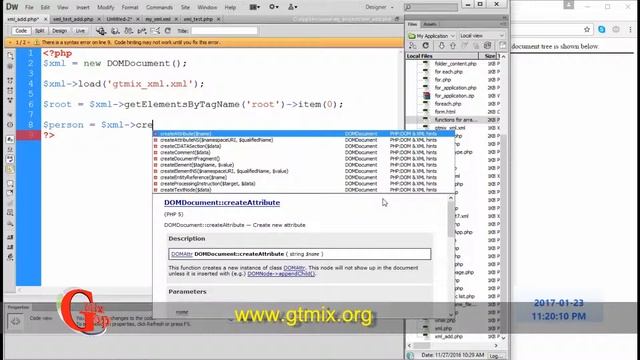Click the Refresh design view icon

tap(168, 31)
